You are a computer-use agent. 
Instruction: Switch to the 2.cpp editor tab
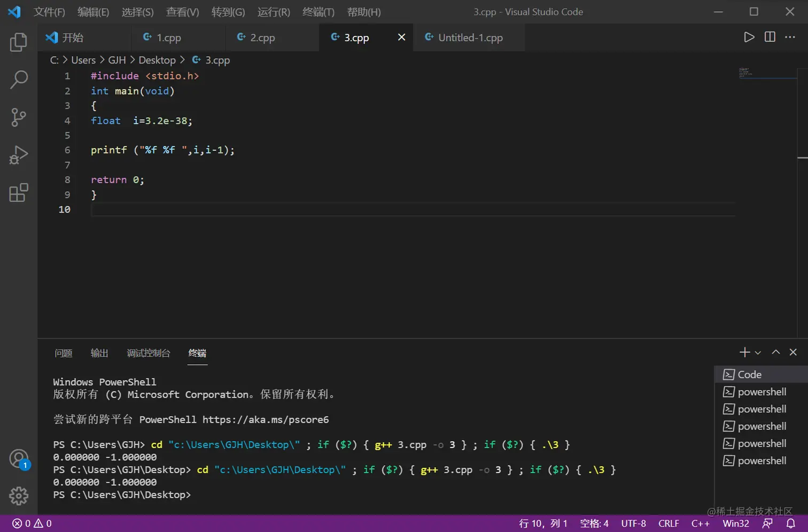pos(262,37)
